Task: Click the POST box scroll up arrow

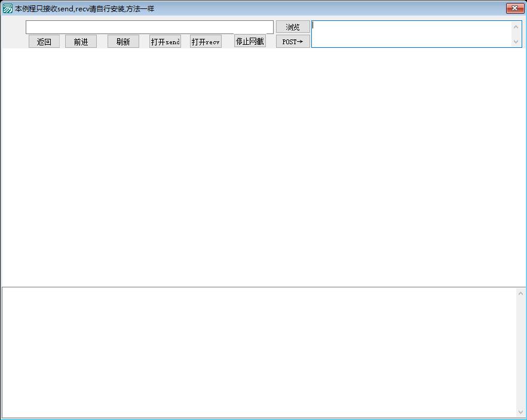Action: pyautogui.click(x=516, y=26)
